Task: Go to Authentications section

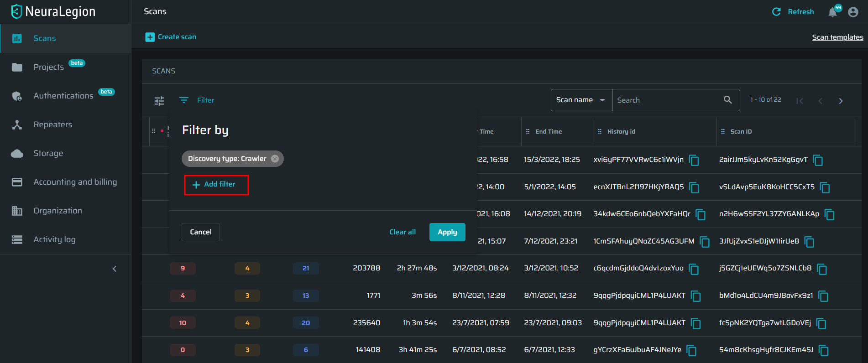Action: [65, 96]
